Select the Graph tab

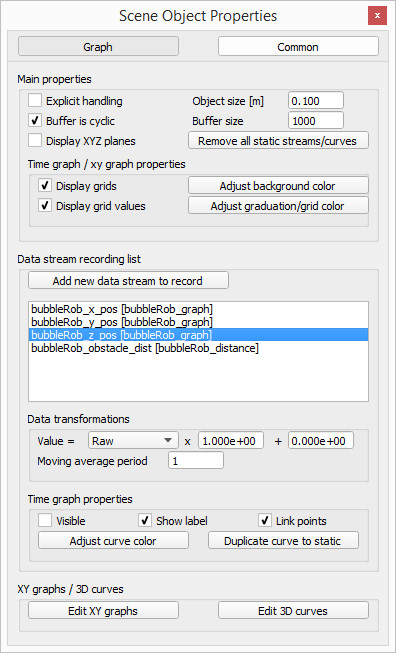(x=98, y=47)
